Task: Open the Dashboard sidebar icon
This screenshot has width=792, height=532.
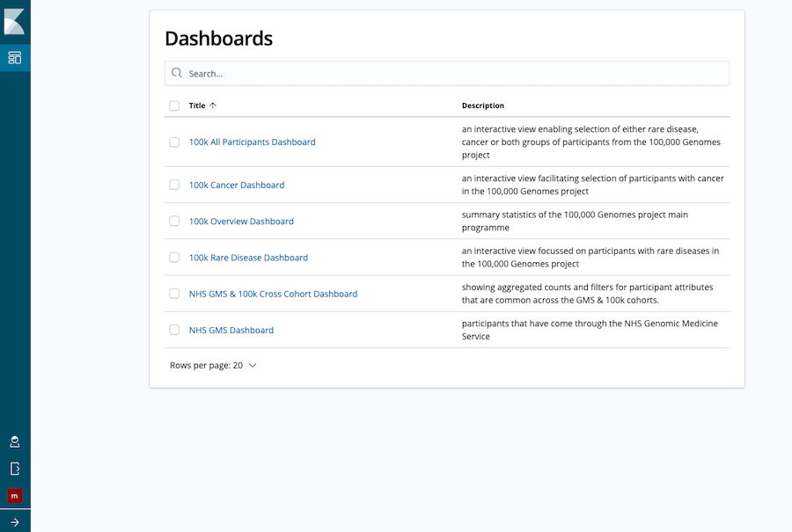Action: 15,57
